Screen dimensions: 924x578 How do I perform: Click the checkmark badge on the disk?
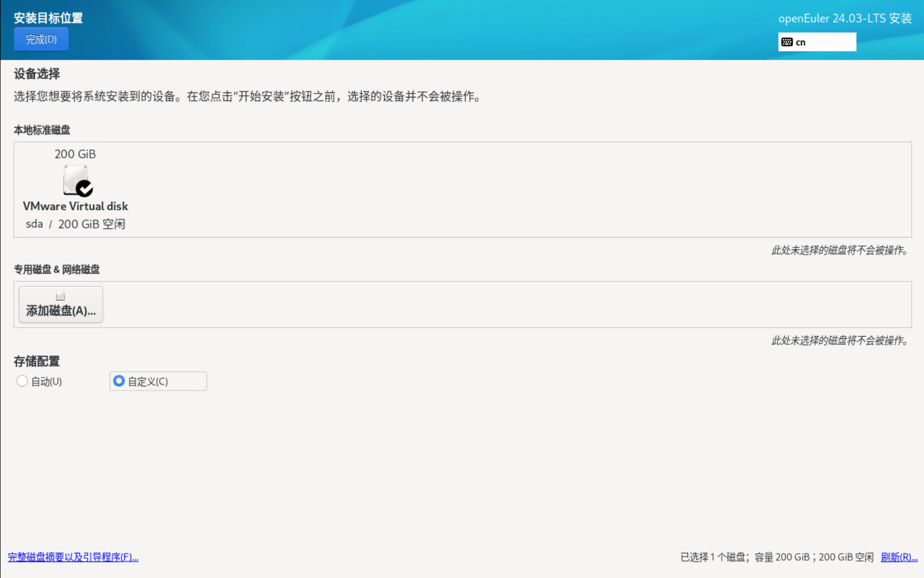pos(85,188)
